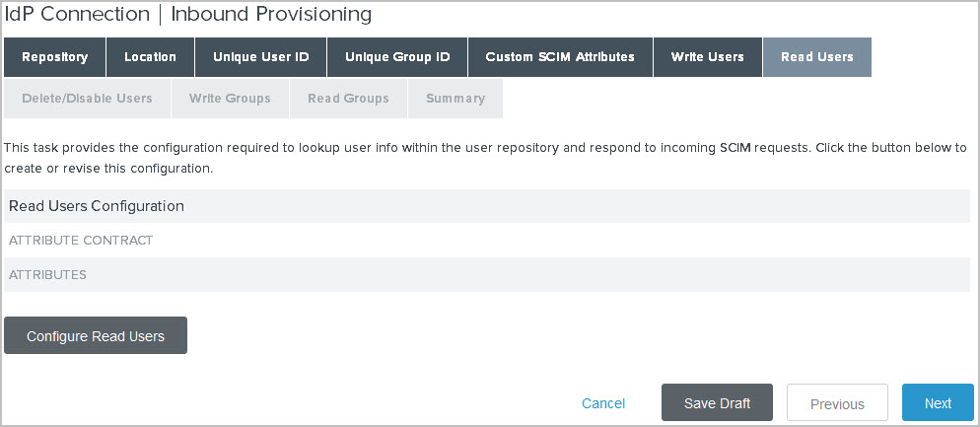Viewport: 980px width, 427px height.
Task: Click the Cancel link
Action: (603, 403)
